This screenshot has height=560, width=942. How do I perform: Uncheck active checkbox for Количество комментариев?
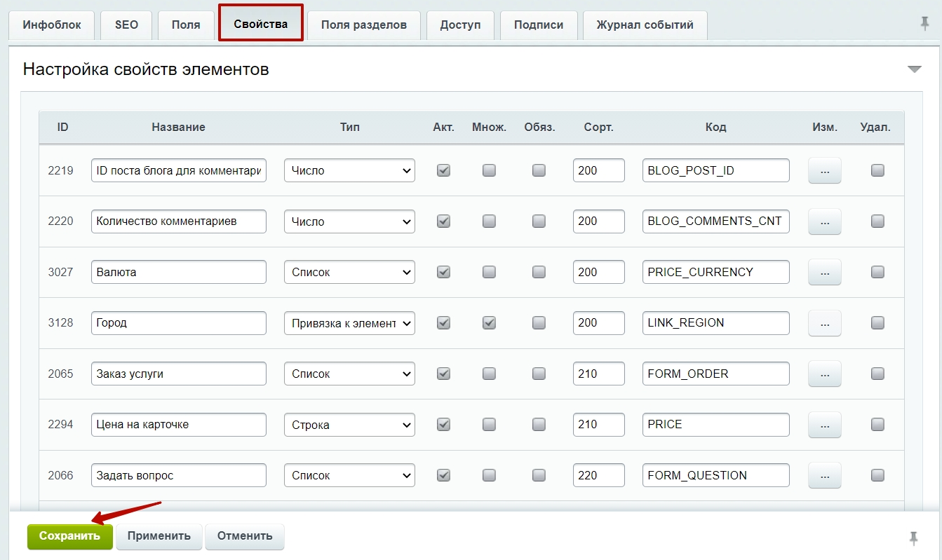[x=443, y=221]
